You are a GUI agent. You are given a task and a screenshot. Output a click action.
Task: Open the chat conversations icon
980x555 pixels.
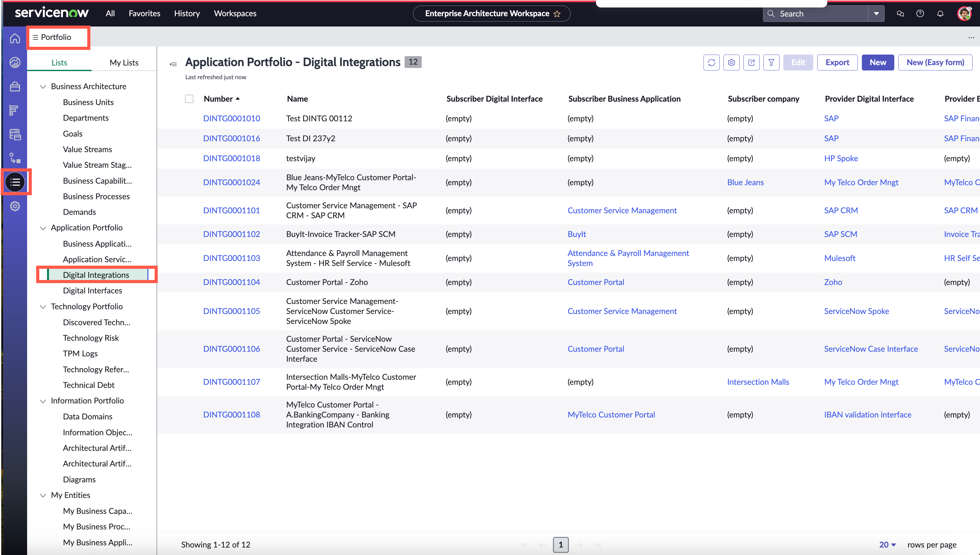(901, 14)
